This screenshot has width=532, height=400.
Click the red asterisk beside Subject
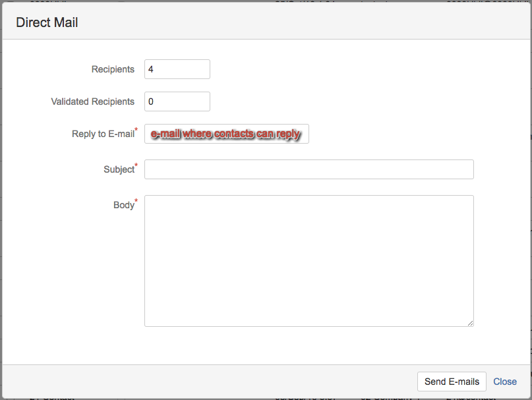point(136,165)
